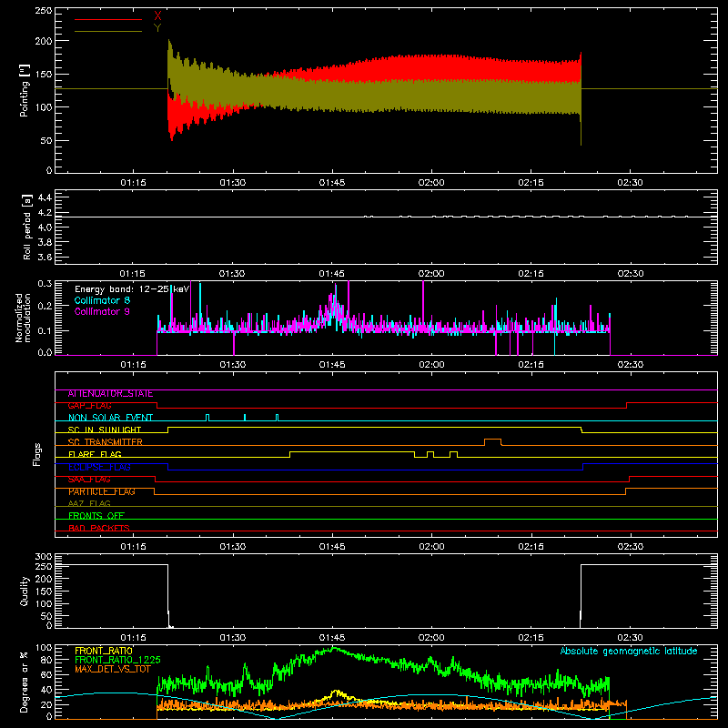
Task: Click the Roll period axis title
Action: pyautogui.click(x=27, y=227)
